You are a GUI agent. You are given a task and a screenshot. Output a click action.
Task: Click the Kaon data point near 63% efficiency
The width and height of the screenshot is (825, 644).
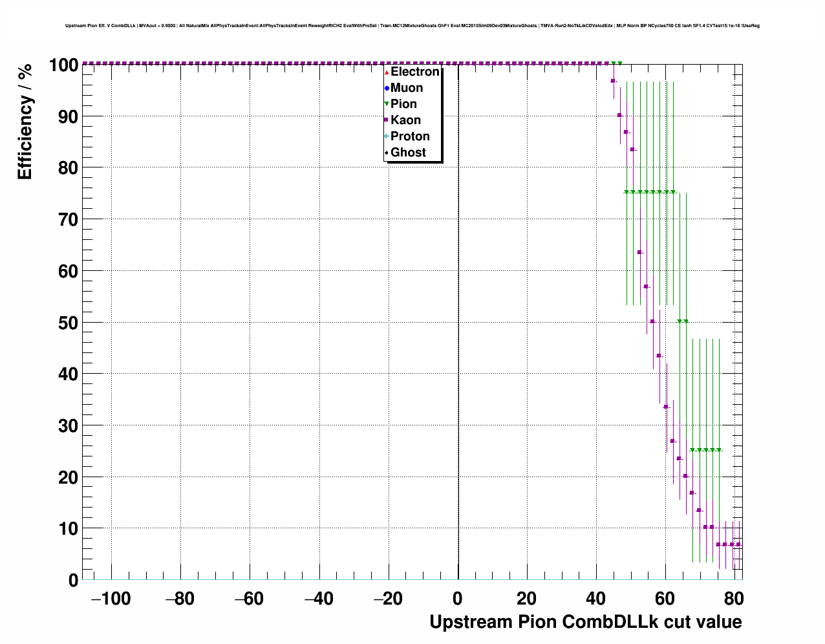(639, 252)
